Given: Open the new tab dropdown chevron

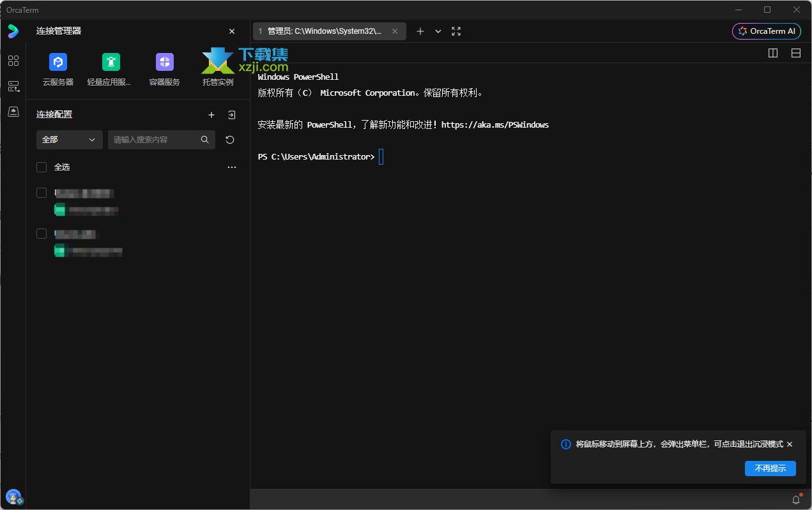Looking at the screenshot, I should coord(438,31).
